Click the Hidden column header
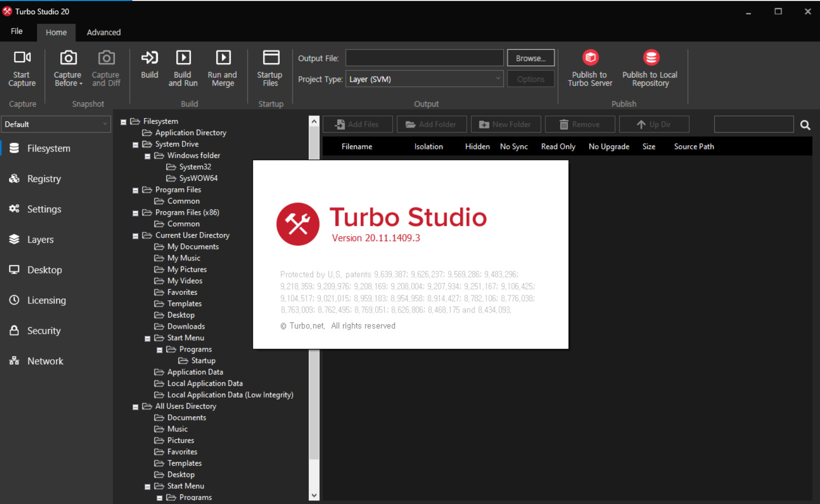 (477, 146)
